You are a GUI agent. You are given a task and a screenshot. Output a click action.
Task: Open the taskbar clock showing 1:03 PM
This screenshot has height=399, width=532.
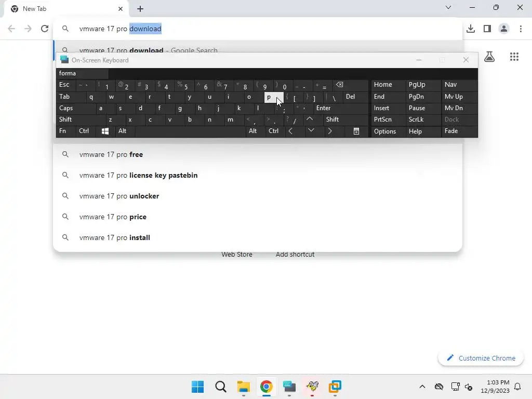click(495, 387)
